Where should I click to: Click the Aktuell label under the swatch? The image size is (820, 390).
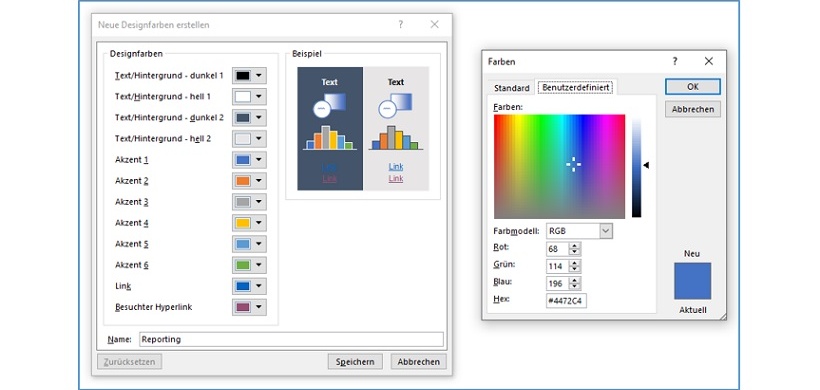click(693, 310)
